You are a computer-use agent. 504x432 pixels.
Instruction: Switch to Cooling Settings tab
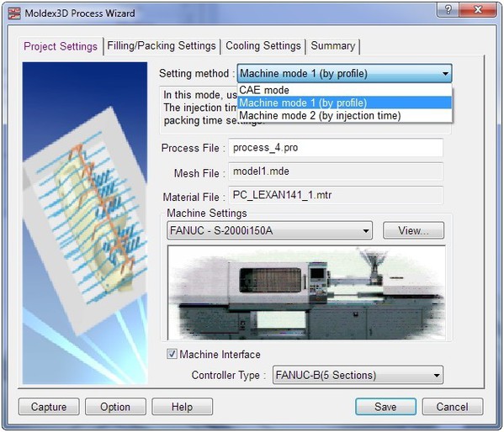coord(263,46)
